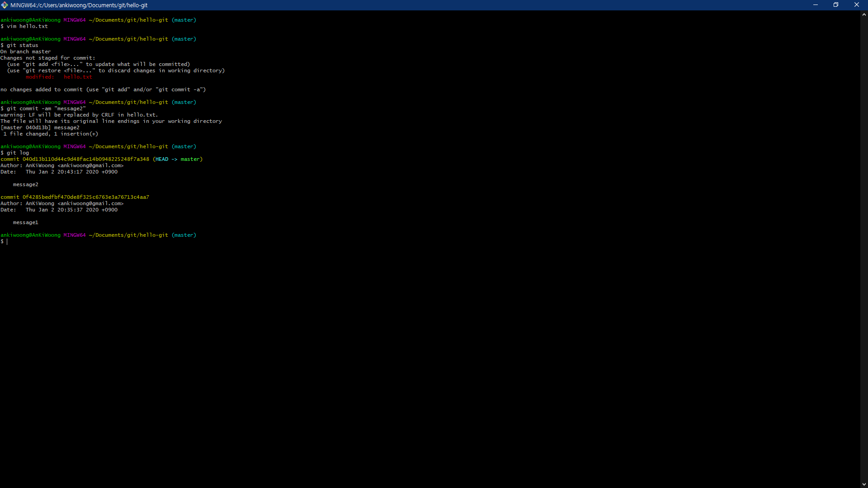Image resolution: width=868 pixels, height=488 pixels.
Task: Minimize the MINGW64 terminal window
Action: pos(816,5)
